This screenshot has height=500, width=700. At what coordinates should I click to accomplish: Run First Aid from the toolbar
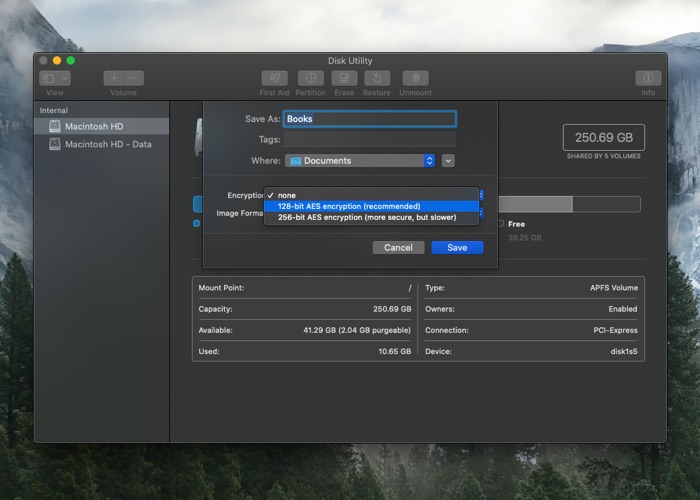tap(275, 78)
